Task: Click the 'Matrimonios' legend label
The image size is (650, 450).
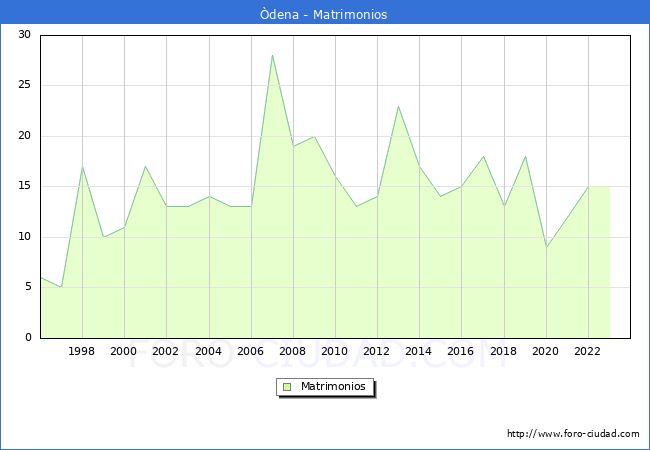Action: pyautogui.click(x=333, y=386)
